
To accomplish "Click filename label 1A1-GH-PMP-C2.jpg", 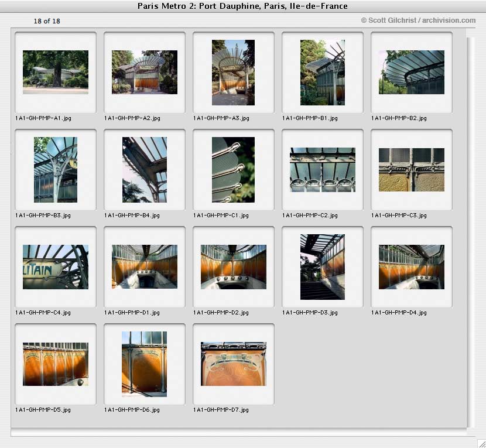I will (310, 215).
